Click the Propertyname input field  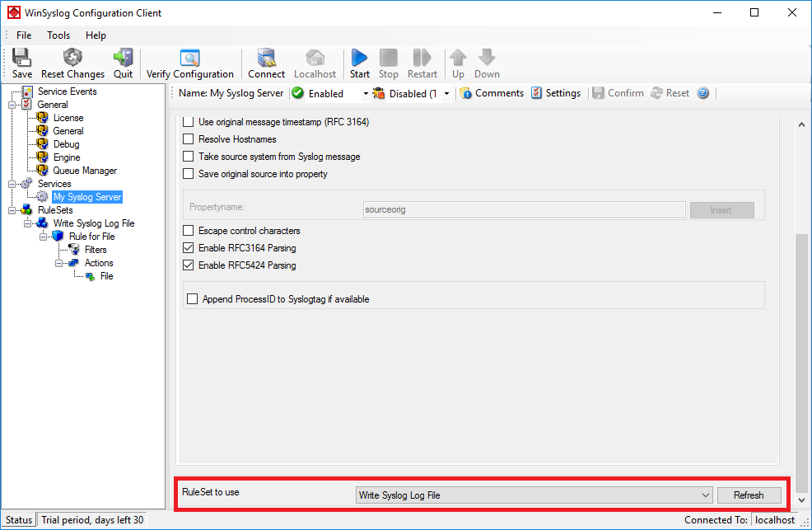[524, 209]
